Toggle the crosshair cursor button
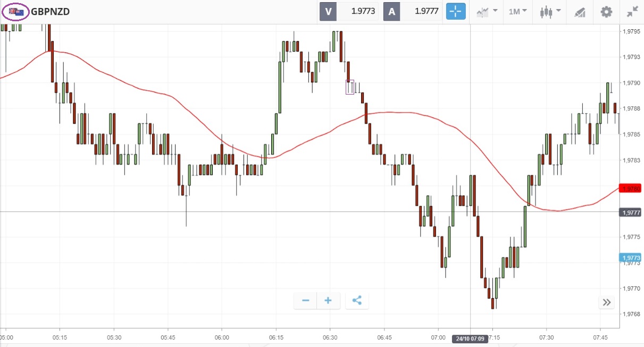The image size is (644, 347). (x=456, y=11)
